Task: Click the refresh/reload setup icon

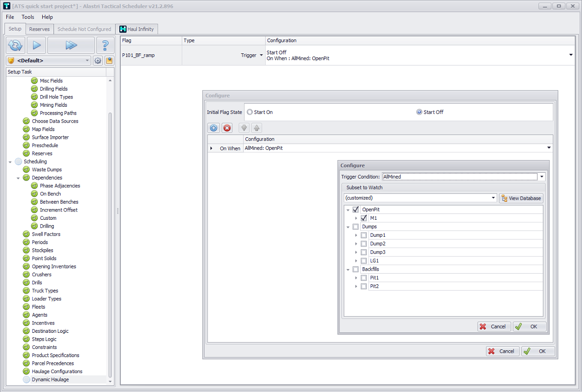Action: point(16,45)
